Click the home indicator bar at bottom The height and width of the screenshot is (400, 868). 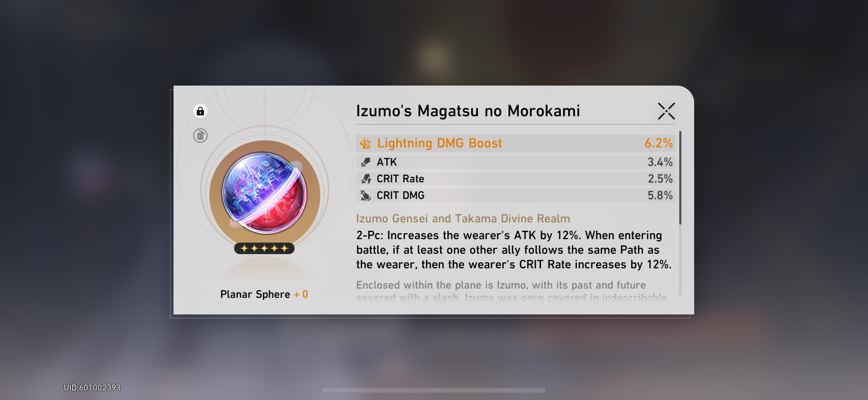click(x=434, y=390)
